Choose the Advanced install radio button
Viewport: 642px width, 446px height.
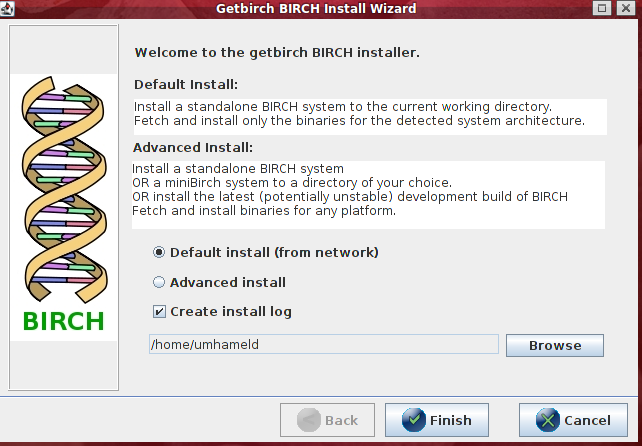(x=159, y=283)
